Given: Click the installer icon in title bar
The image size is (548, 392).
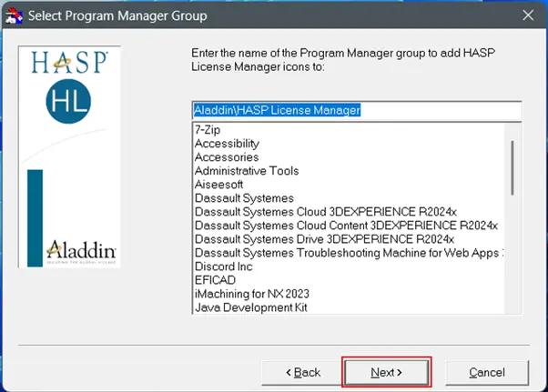Looking at the screenshot, I should click(14, 15).
